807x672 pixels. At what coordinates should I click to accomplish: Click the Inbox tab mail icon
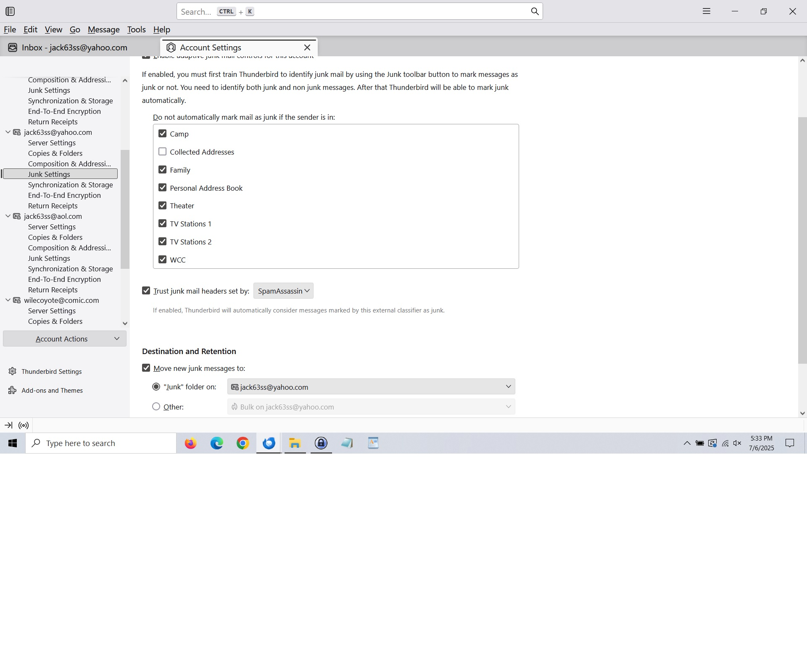coord(13,47)
